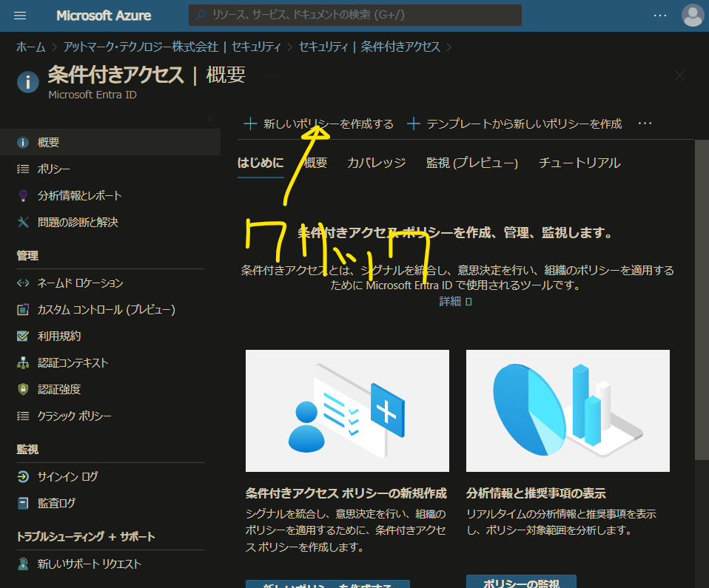Click the 問題の診断と解決 wrench icon
Image resolution: width=709 pixels, height=588 pixels.
click(23, 222)
